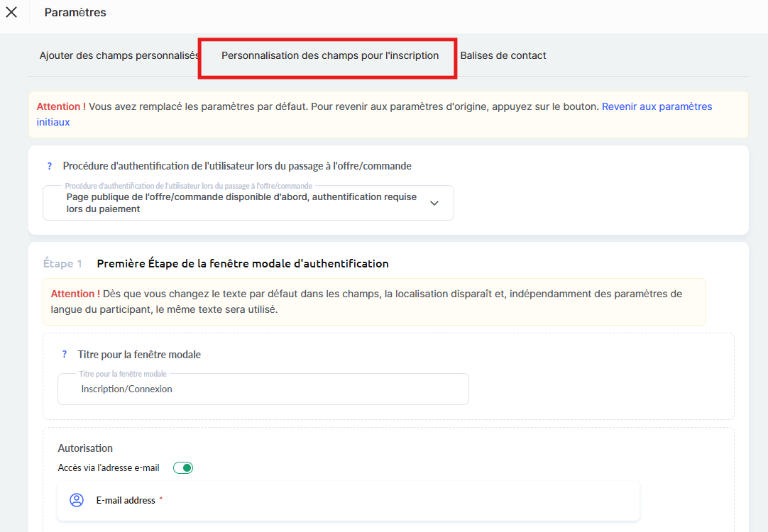Click 'Revenir aux paramètres initiaux' link
Screen dimensions: 768x532
(657, 107)
